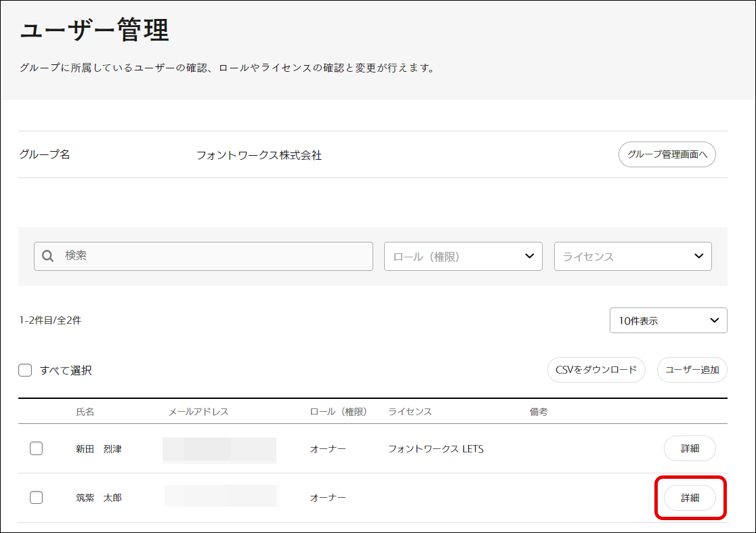The height and width of the screenshot is (533, 756).
Task: Check the box next to 筑紫 太郎
Action: click(x=37, y=498)
